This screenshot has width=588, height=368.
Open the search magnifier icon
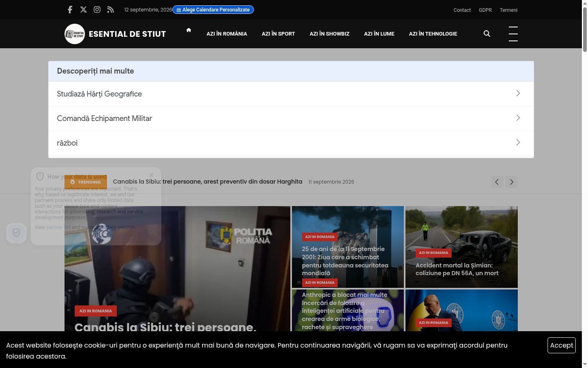point(487,34)
